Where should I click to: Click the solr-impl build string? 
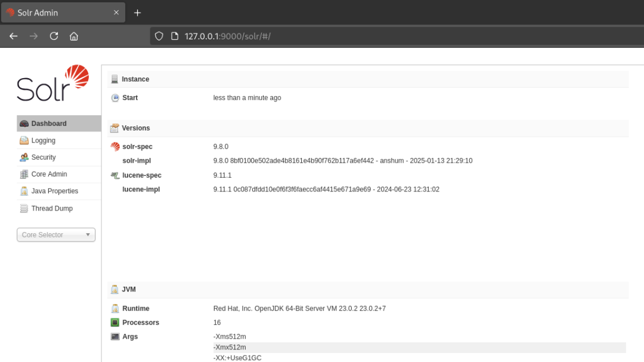pyautogui.click(x=342, y=160)
